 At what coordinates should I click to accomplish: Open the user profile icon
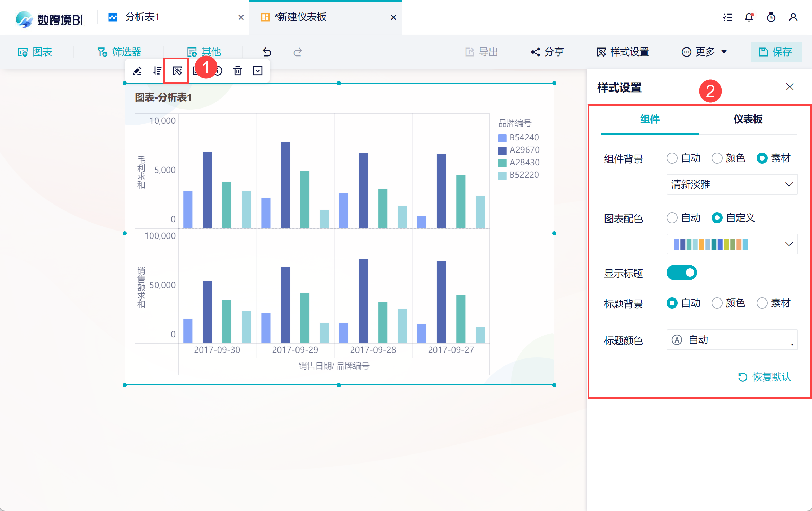[793, 17]
